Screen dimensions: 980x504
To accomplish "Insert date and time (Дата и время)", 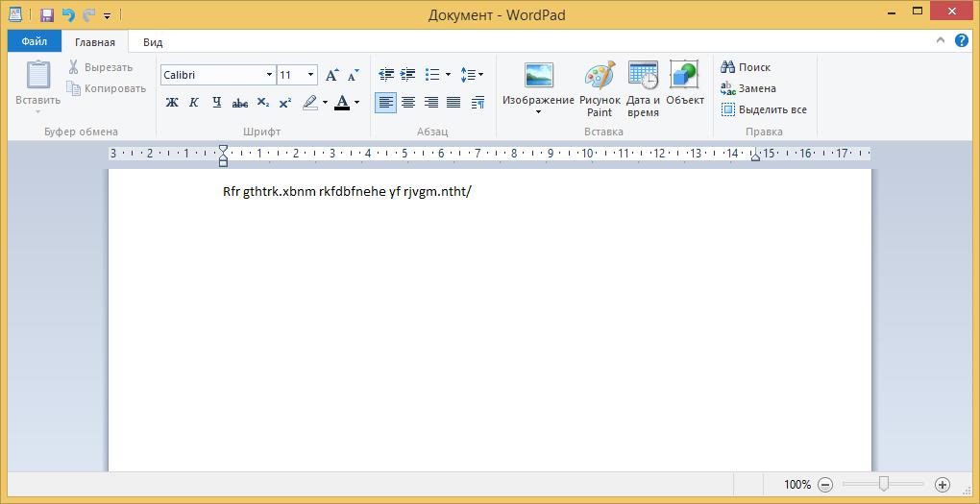I will [x=643, y=89].
